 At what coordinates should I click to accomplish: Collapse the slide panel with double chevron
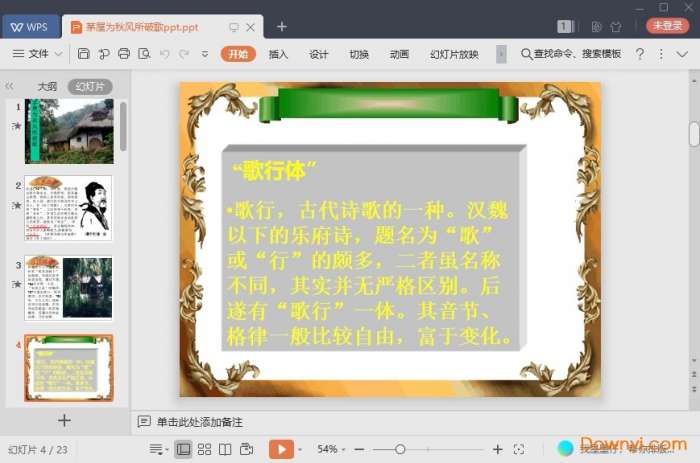coord(9,86)
